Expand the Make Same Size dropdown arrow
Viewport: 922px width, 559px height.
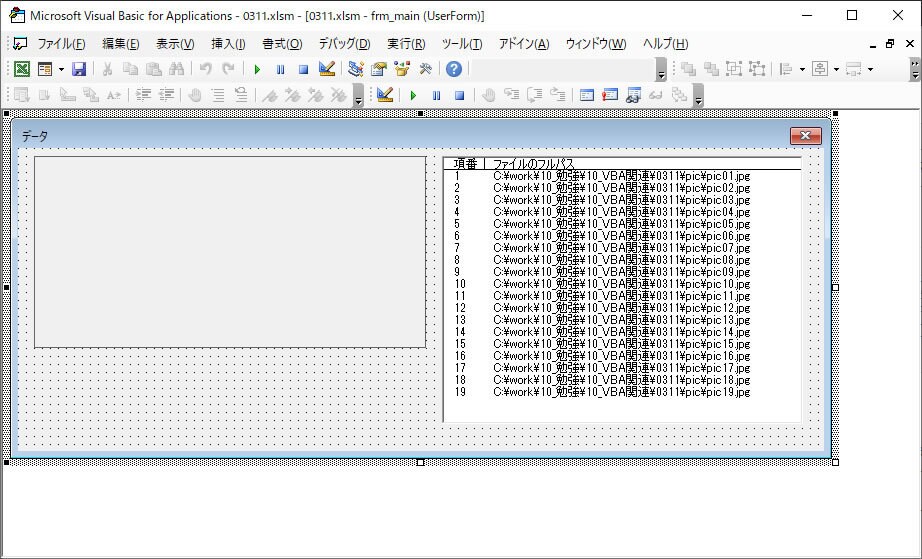(x=870, y=69)
